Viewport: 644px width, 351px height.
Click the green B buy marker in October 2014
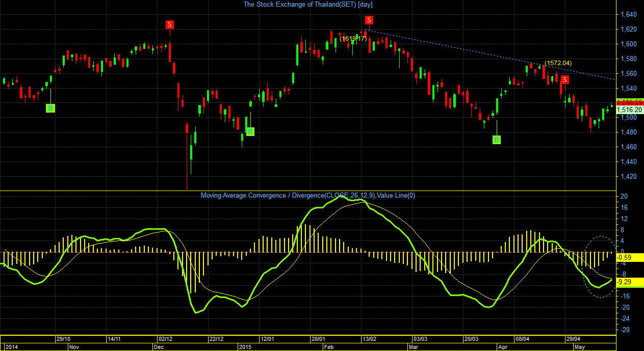click(50, 108)
